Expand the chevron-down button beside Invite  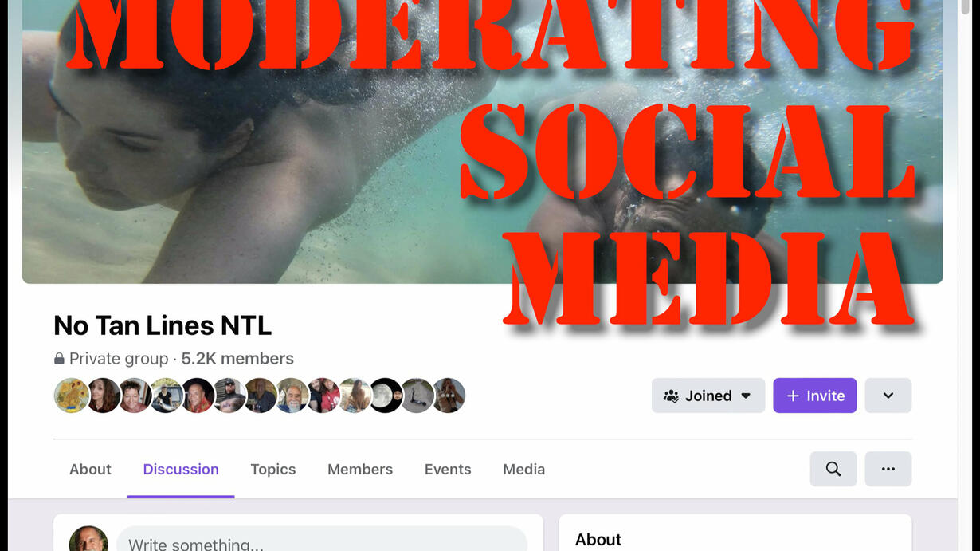(x=888, y=396)
